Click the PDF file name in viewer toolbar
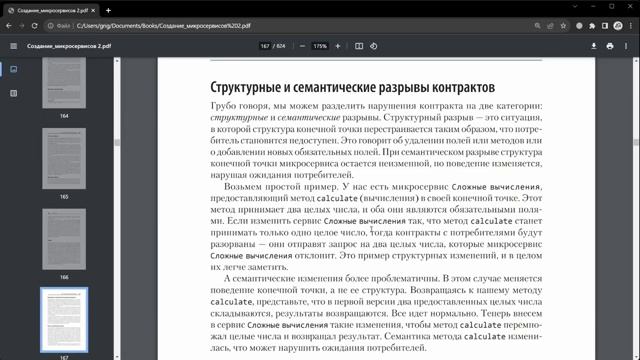The width and height of the screenshot is (640, 360). click(69, 46)
